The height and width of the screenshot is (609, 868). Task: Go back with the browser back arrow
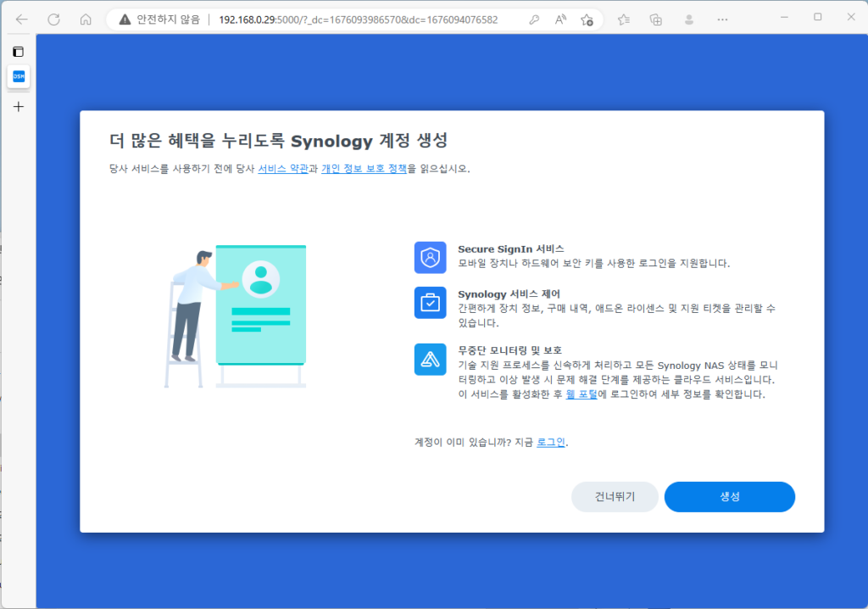[21, 20]
